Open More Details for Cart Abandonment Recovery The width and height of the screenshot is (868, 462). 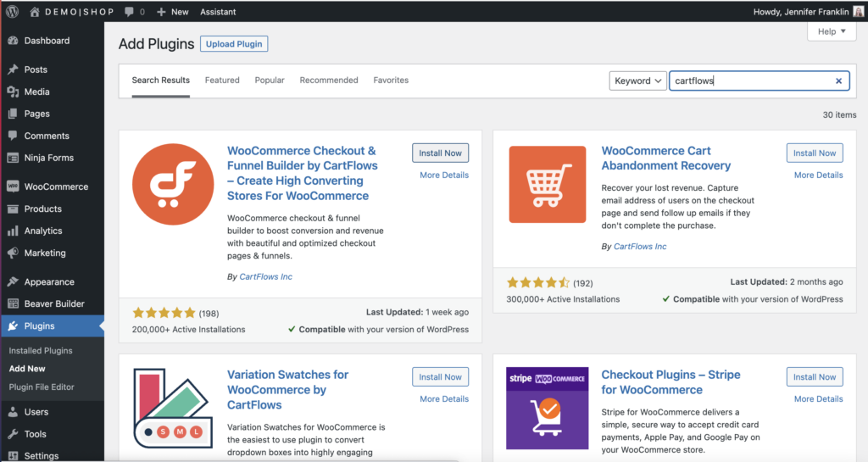(818, 175)
